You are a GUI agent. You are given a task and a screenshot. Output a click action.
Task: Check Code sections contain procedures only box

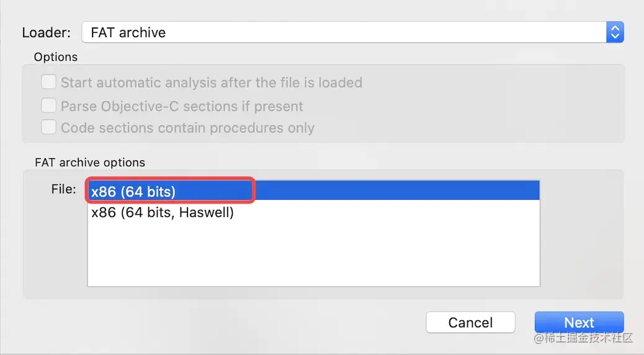[48, 128]
